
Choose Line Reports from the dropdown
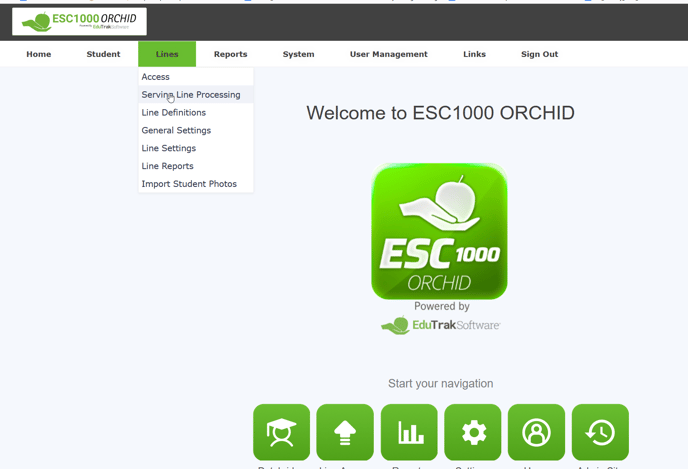click(168, 167)
